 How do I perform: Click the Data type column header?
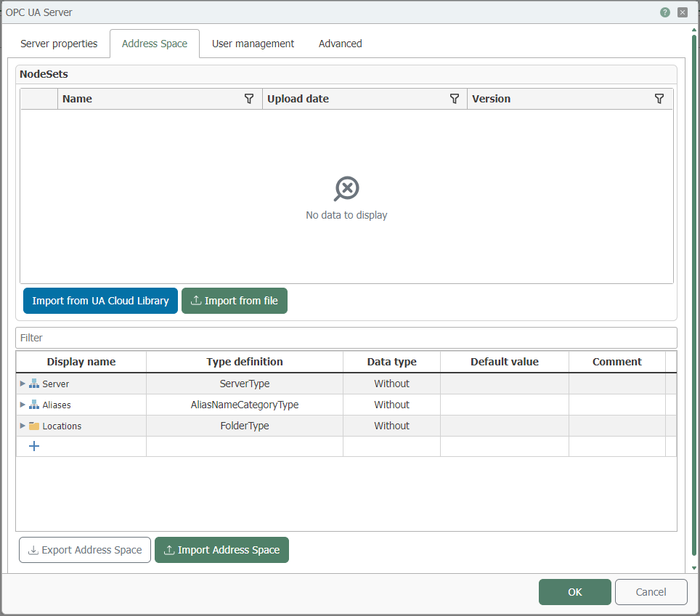coord(391,362)
